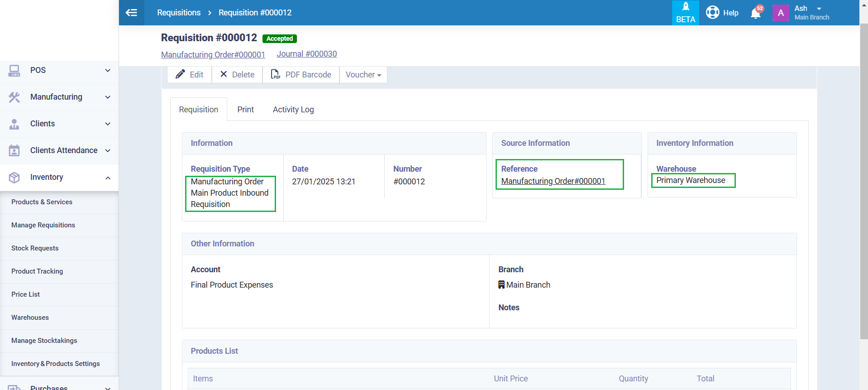Open Manage Requisitions in sidebar
Screen dimensions: 868x390
(x=43, y=225)
